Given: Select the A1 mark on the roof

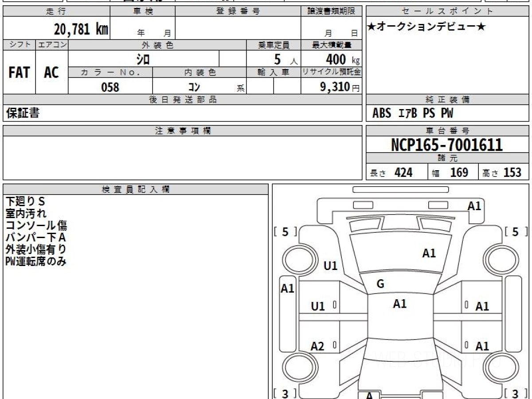Looking at the screenshot, I should click(x=400, y=304).
